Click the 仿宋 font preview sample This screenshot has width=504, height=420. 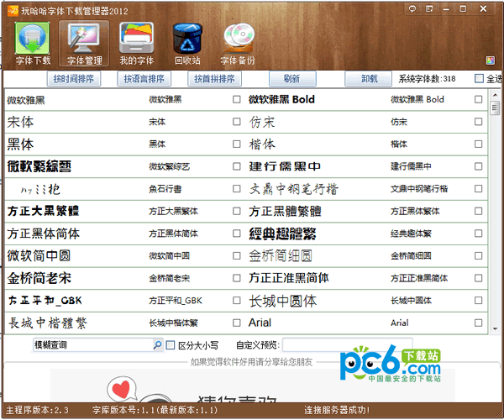(x=261, y=122)
